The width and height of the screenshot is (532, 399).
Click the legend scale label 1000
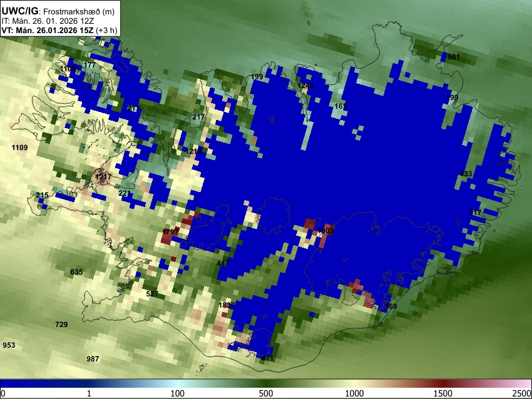(354, 393)
